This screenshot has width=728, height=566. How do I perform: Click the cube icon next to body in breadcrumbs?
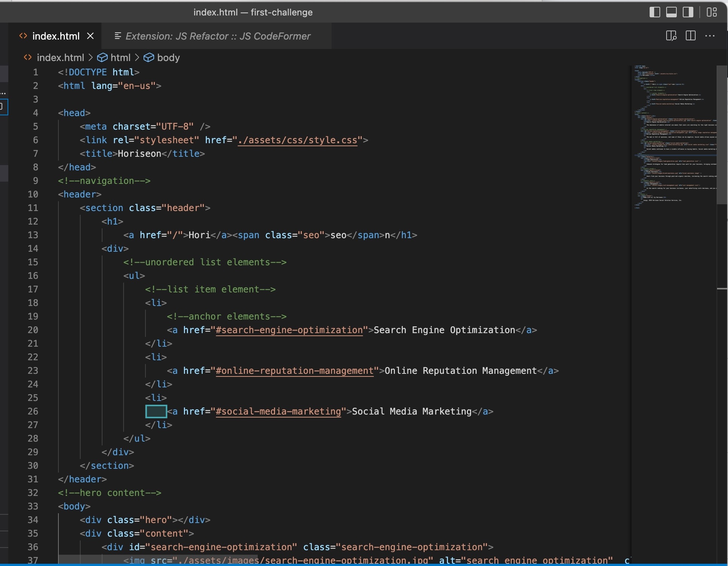149,57
